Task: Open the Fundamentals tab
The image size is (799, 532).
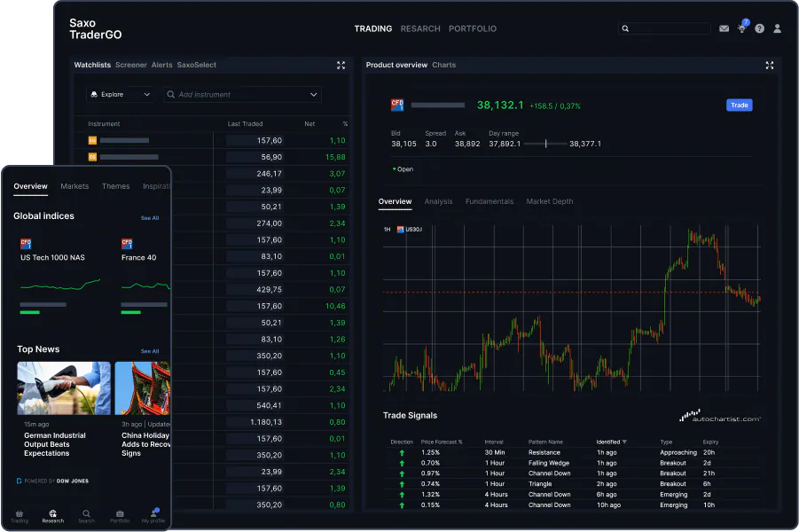Action: coord(490,202)
